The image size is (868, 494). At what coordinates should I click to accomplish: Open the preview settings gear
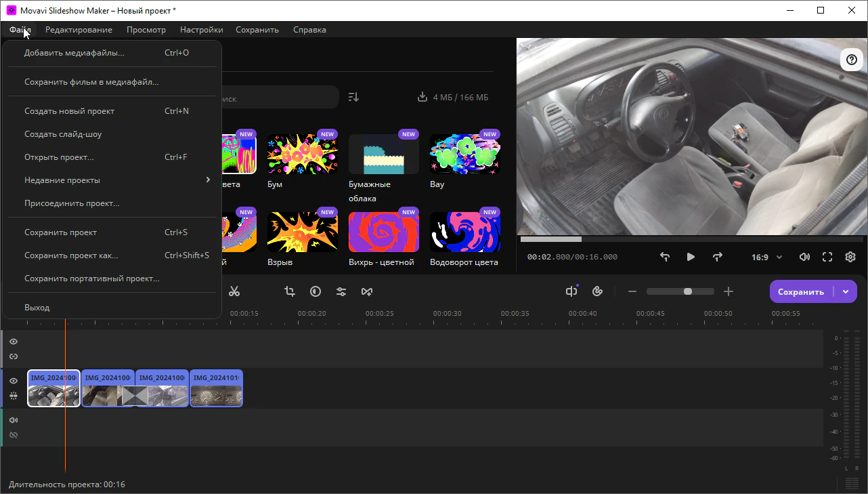tap(850, 257)
